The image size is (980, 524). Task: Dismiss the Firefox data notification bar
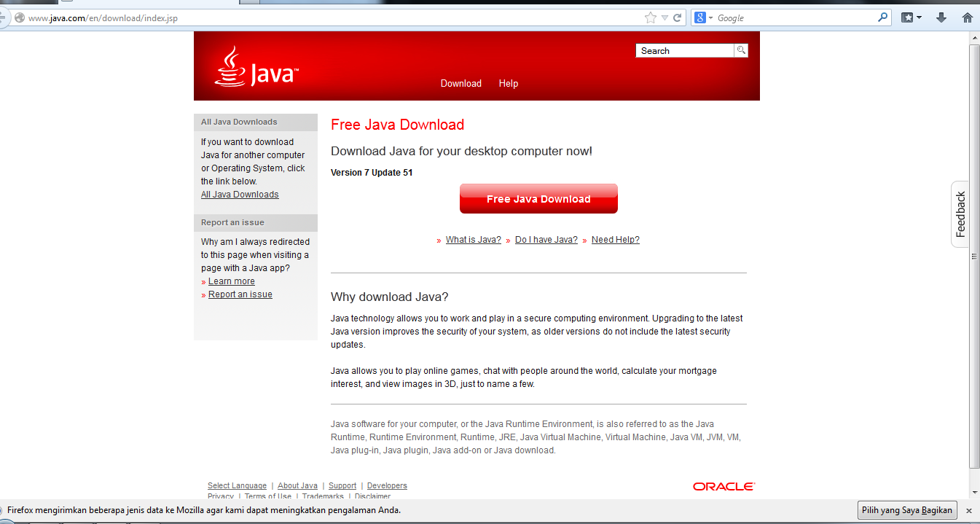pos(969,511)
